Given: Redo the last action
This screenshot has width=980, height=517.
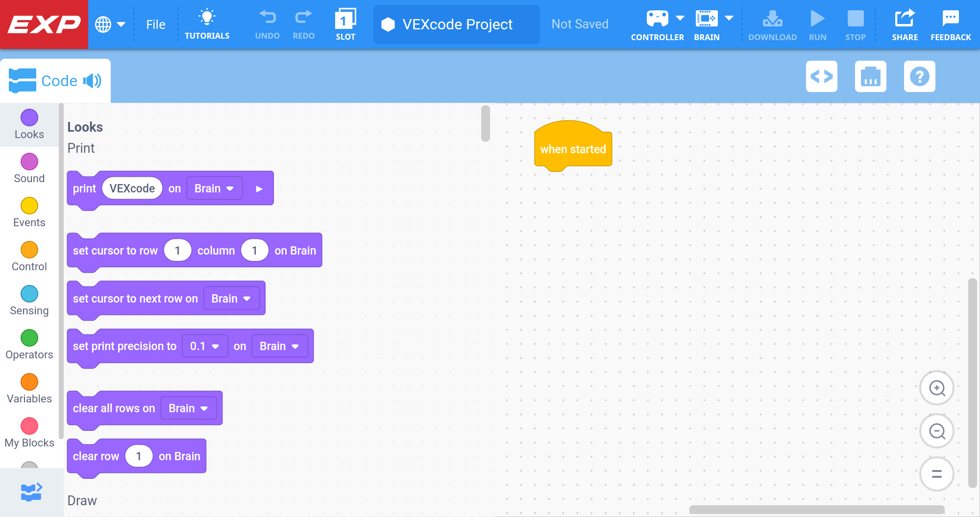Looking at the screenshot, I should pyautogui.click(x=303, y=23).
